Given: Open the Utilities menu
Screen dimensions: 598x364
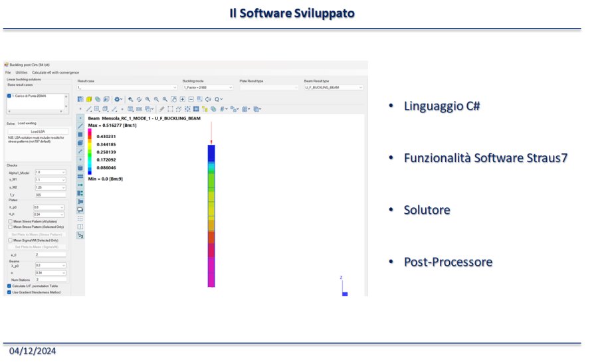Looking at the screenshot, I should [21, 72].
